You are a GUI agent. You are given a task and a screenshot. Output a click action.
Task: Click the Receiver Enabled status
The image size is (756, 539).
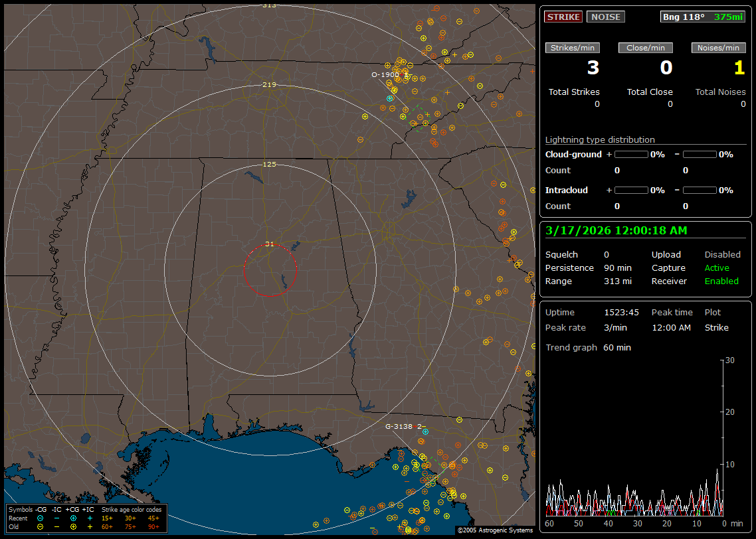[721, 281]
